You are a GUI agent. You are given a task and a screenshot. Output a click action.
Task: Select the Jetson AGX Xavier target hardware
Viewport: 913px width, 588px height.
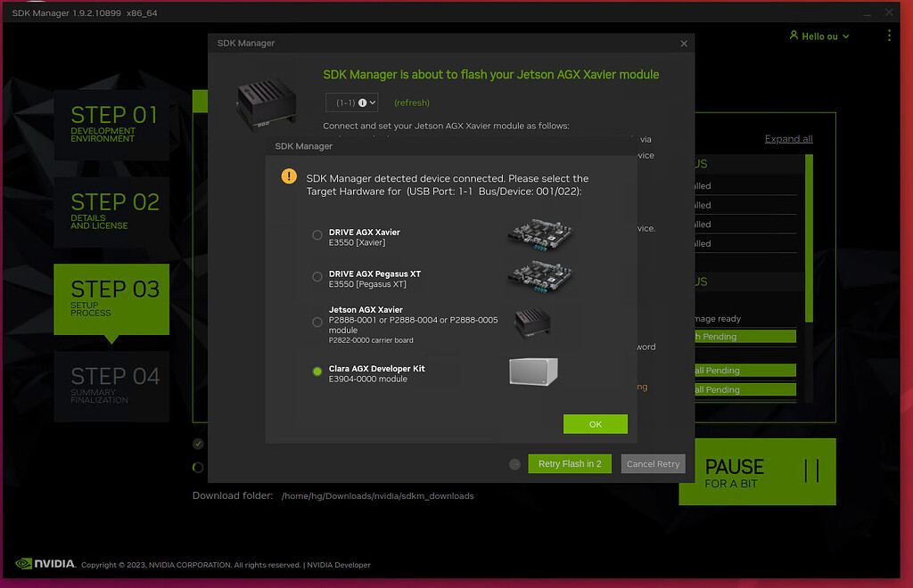(317, 323)
